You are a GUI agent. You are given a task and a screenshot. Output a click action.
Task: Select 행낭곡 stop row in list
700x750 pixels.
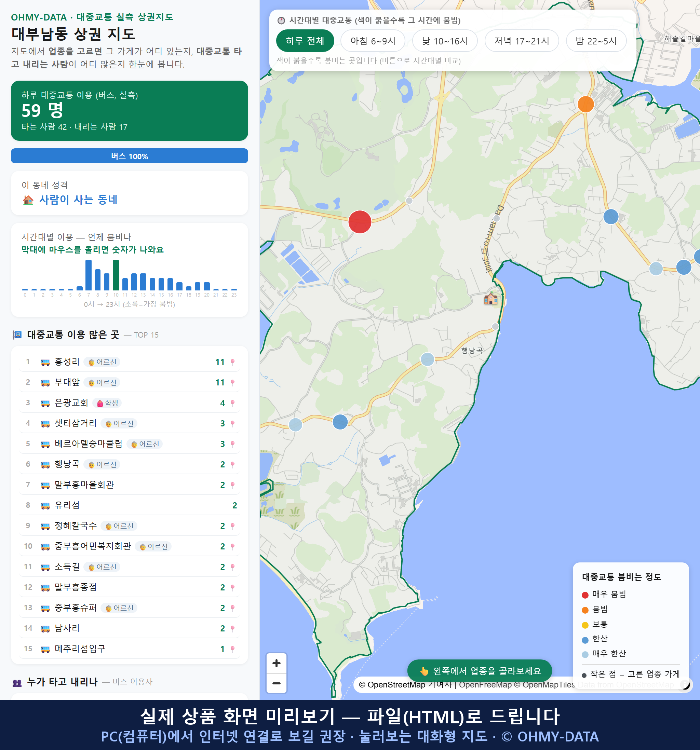[130, 464]
